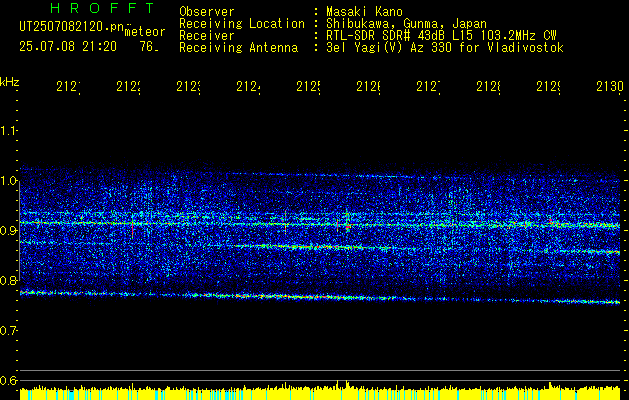Click the HROFFT title text

(x=102, y=8)
